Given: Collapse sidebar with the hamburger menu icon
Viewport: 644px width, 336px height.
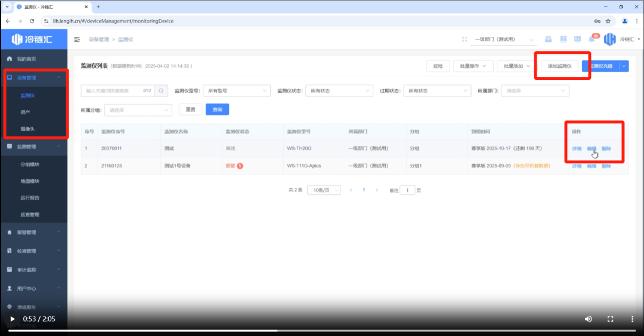Looking at the screenshot, I should click(77, 39).
